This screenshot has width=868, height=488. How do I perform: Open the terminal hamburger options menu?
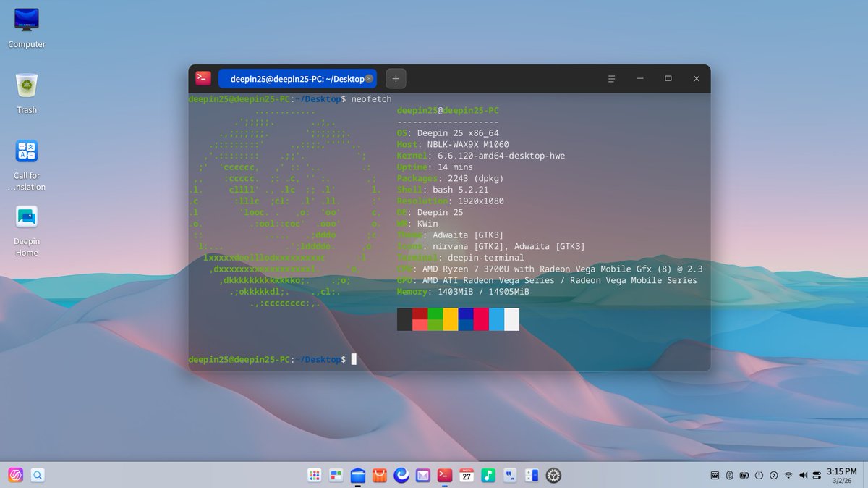611,78
